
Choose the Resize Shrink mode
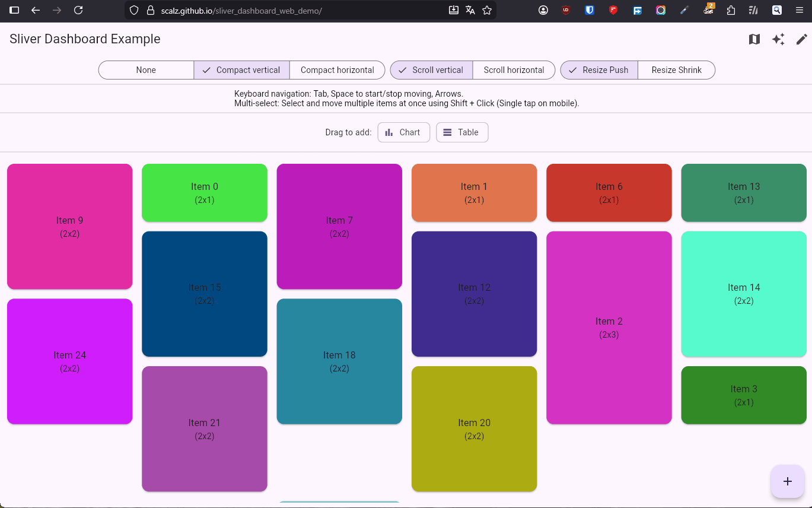(x=676, y=70)
